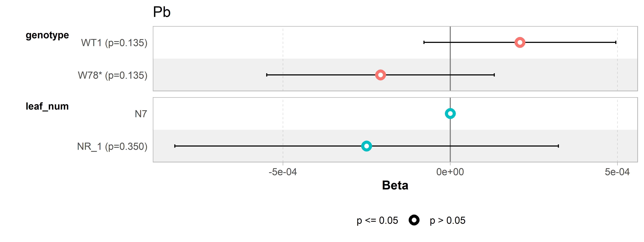The image size is (644, 242).
Task: Click the Beta axis title
Action: [x=395, y=185]
